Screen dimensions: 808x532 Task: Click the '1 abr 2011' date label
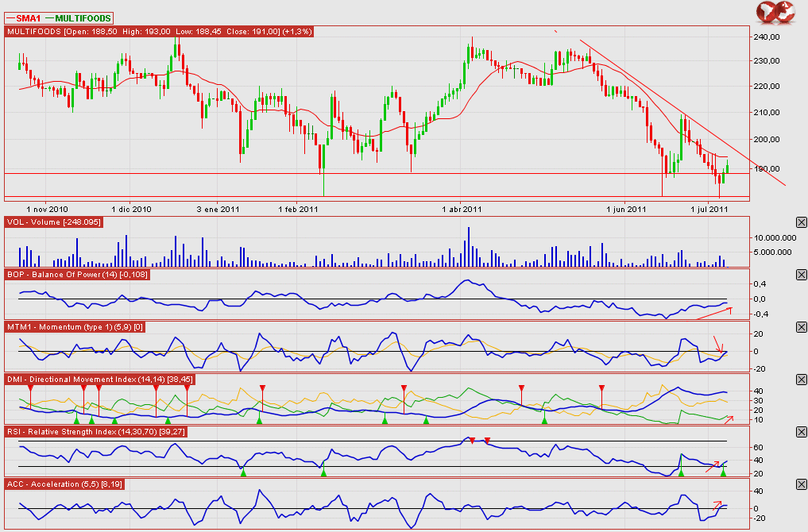461,210
